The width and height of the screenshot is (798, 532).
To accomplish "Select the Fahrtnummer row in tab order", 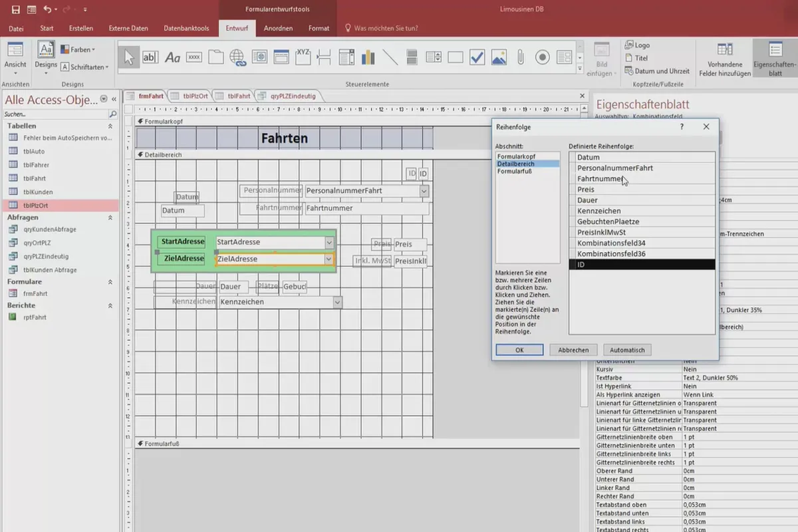I will [x=642, y=179].
